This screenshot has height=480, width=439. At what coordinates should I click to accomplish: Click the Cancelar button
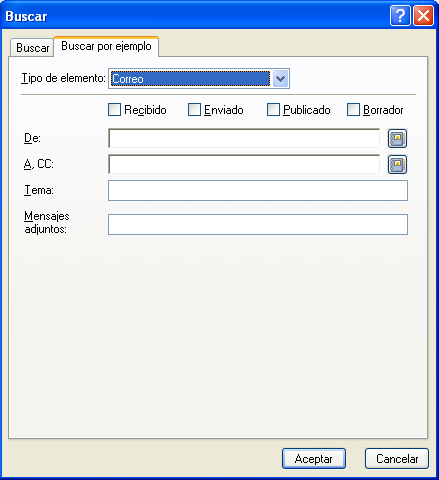[x=397, y=459]
